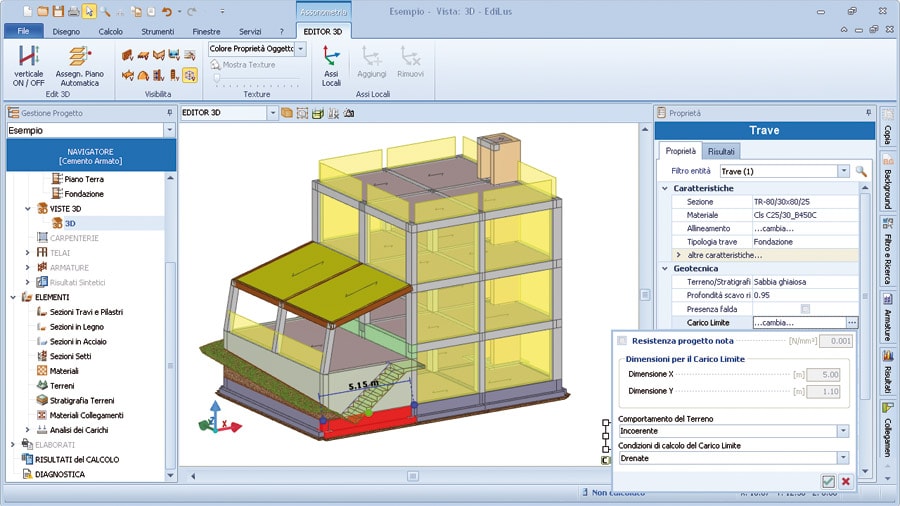Collapse the Caratteristiche section
Screen dimensions: 900x506
click(x=665, y=188)
